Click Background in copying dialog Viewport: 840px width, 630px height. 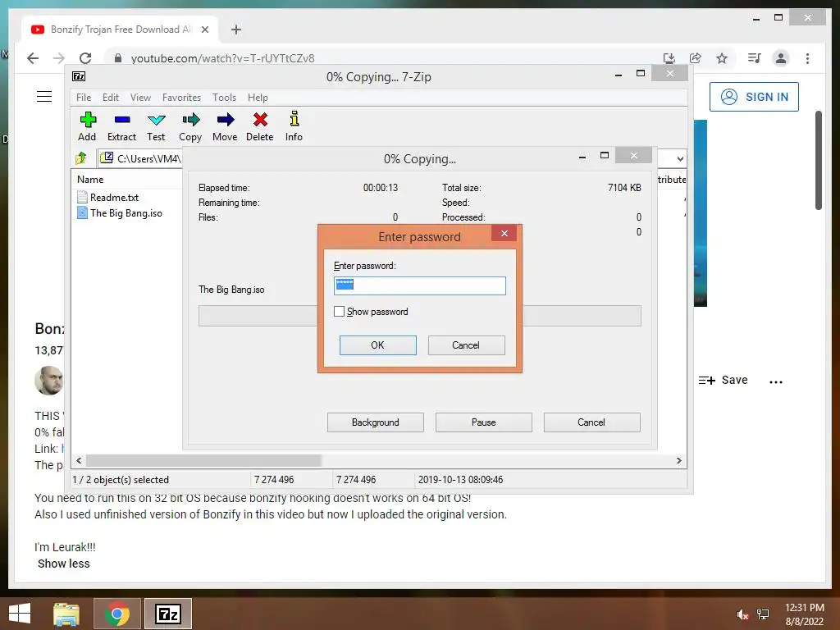coord(376,422)
